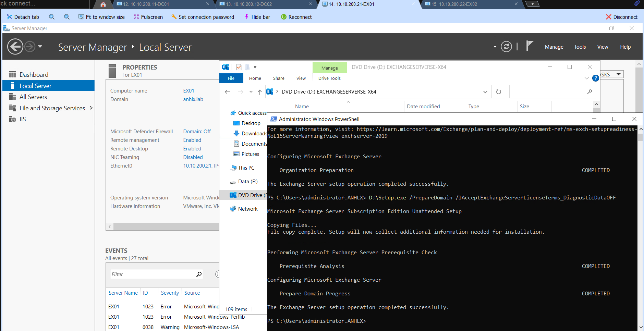Click the Detach tab icon

[9, 17]
